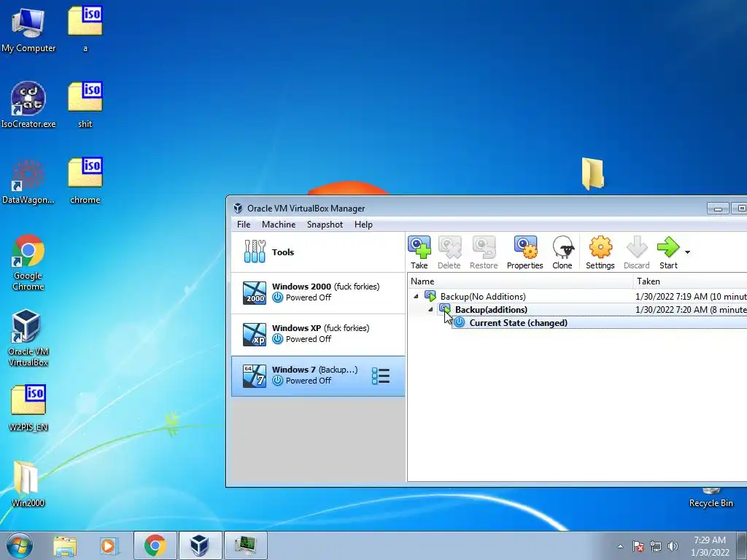
Task: Open the Snapshot menu
Action: click(x=325, y=225)
